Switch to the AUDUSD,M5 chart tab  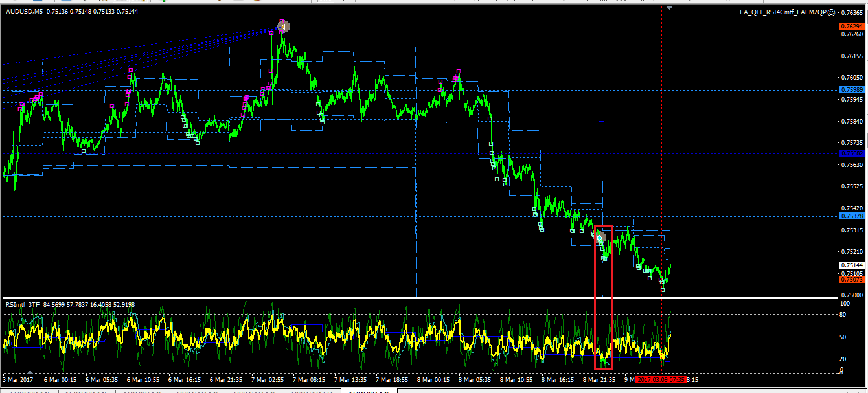point(369,391)
